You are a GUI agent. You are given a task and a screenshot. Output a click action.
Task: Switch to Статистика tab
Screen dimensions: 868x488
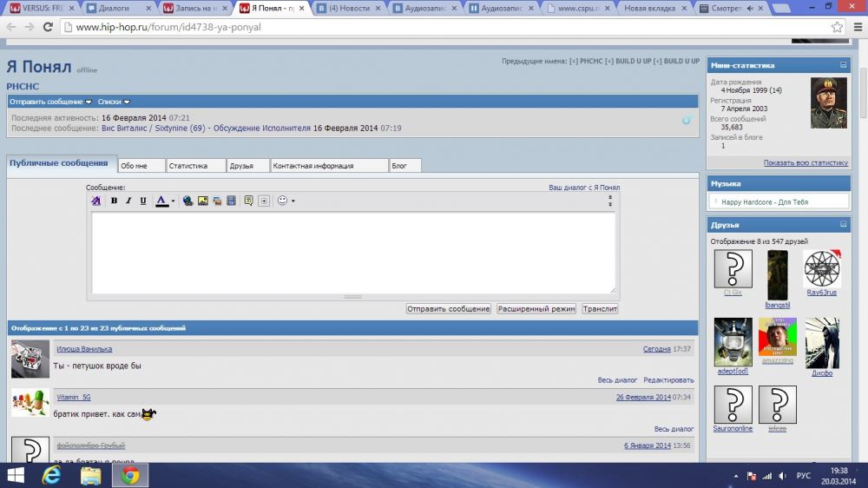196,166
